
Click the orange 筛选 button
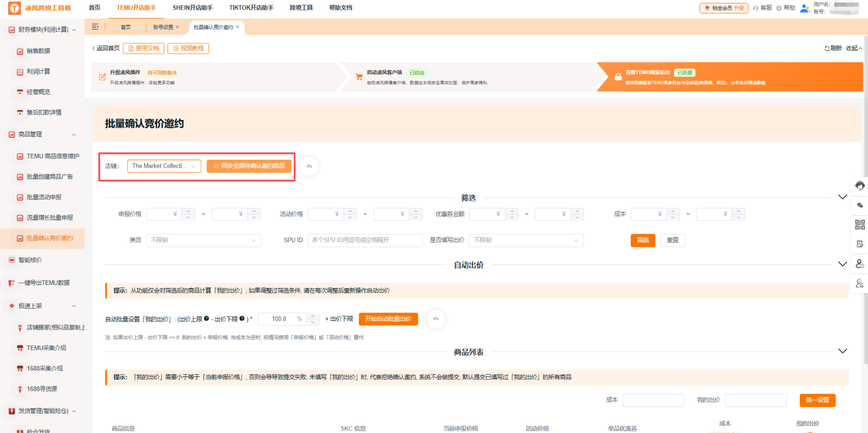(643, 241)
